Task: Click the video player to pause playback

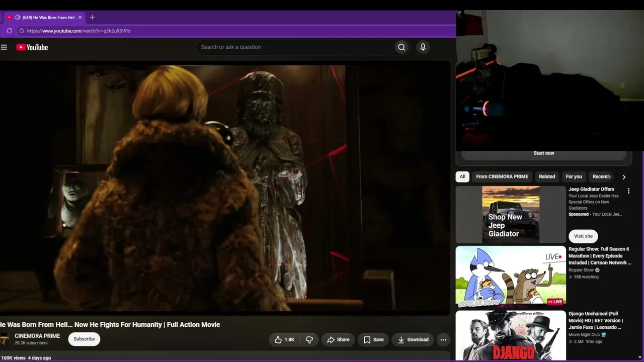Action: point(225,188)
